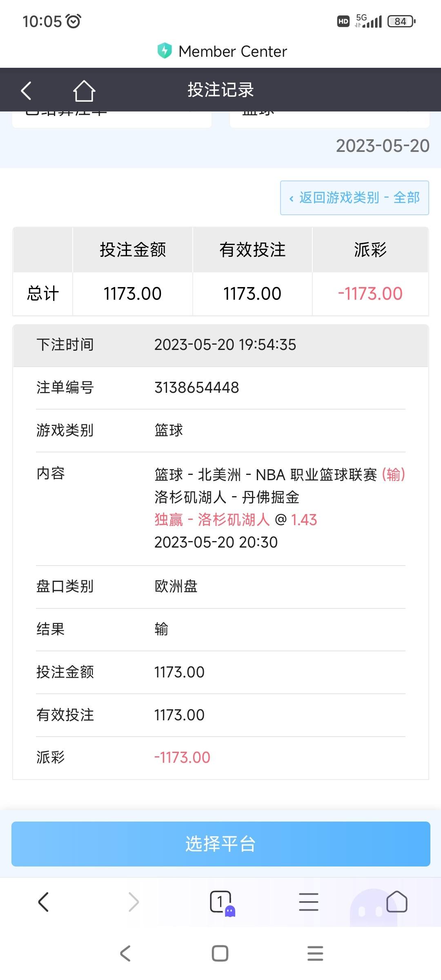Tap the Android system home square button
441x980 pixels.
click(220, 953)
